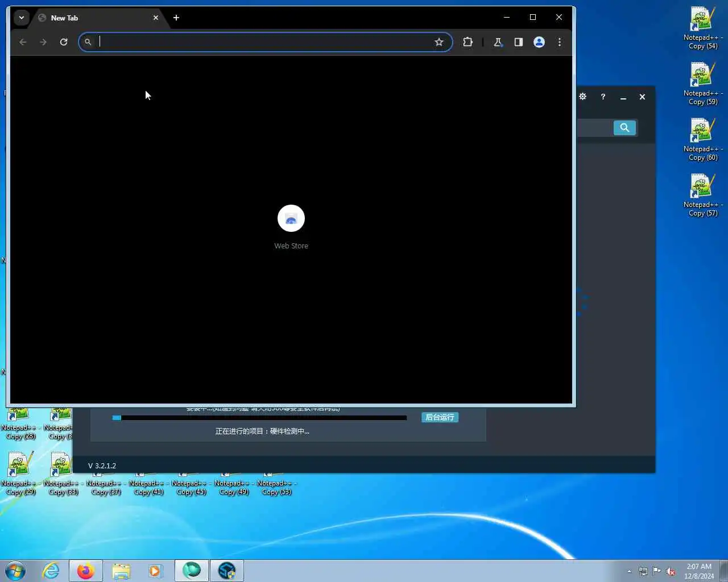Select Notepad++ - Copy (29) desktop shortcut
This screenshot has height=582, width=728.
pyautogui.click(x=20, y=474)
